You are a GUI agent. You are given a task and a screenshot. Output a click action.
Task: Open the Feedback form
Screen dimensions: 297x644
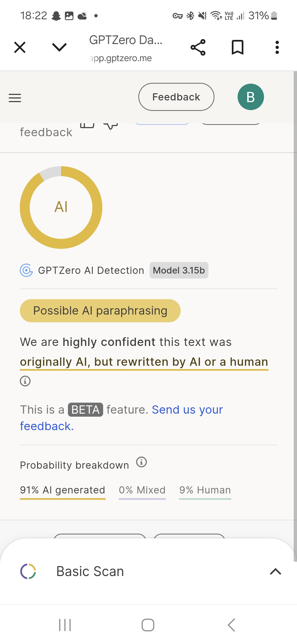176,97
